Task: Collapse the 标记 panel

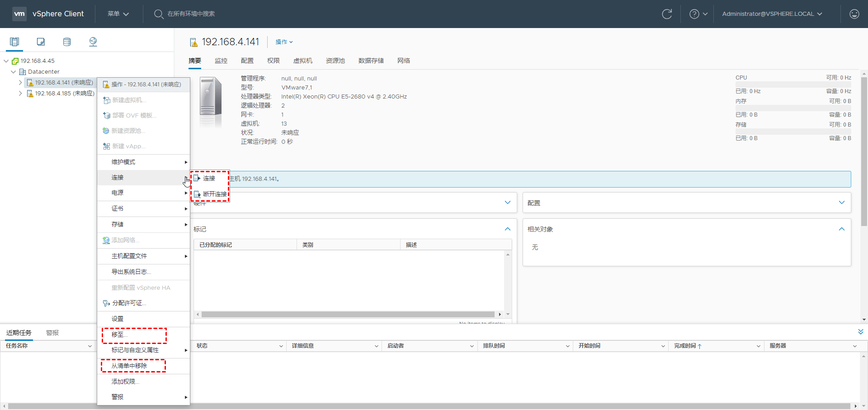Action: click(508, 229)
